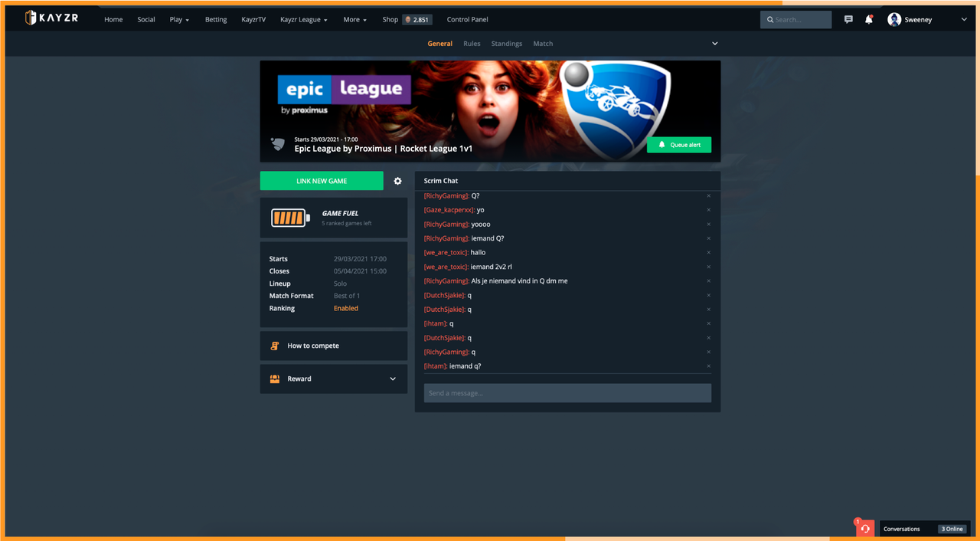Go to the Home page
This screenshot has height=541, width=980.
[113, 19]
